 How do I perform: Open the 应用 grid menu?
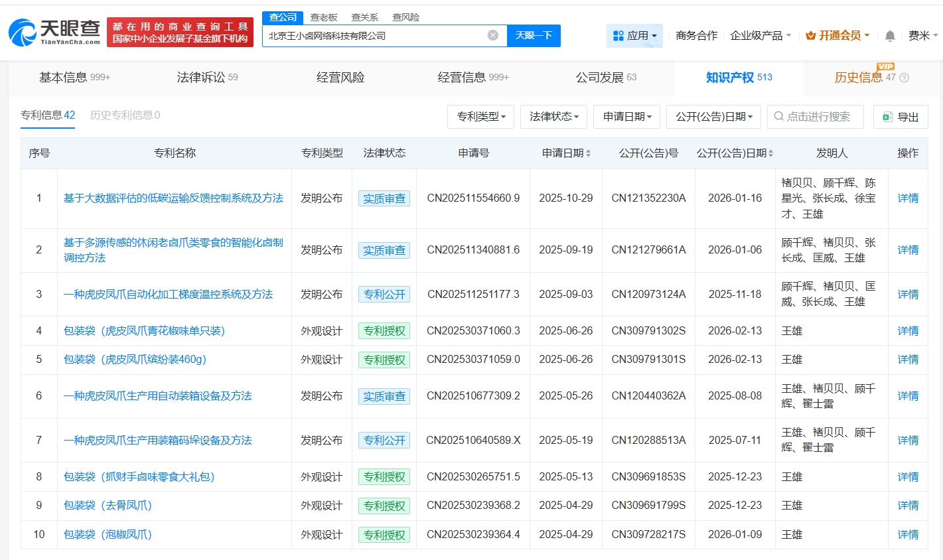(634, 36)
